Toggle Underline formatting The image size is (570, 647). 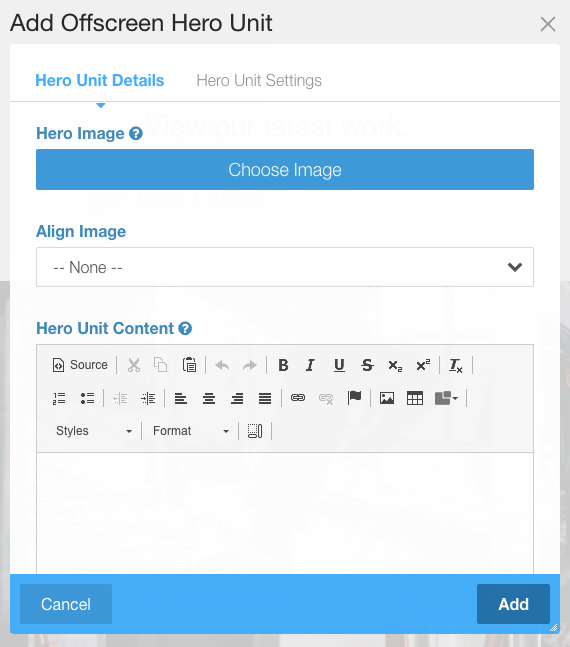pyautogui.click(x=339, y=365)
